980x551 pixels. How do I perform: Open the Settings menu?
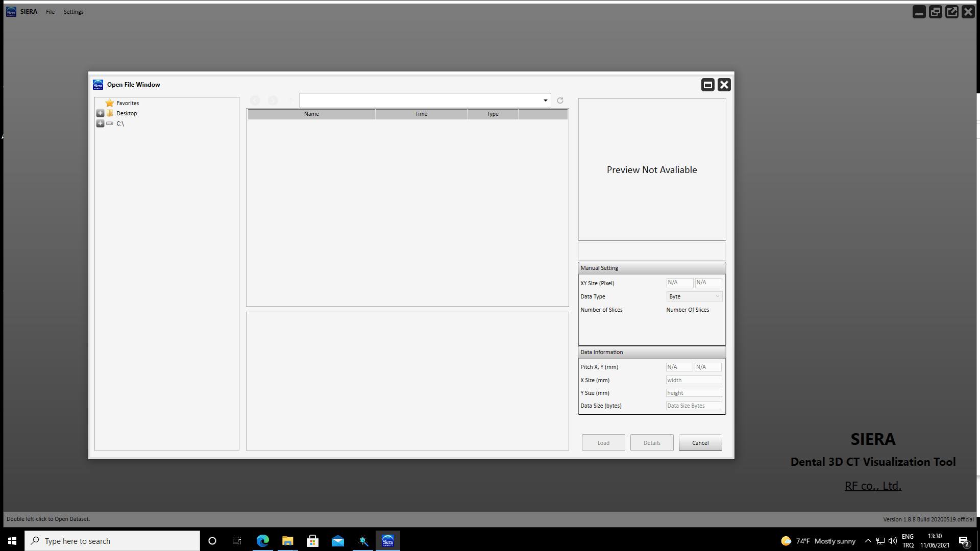pos(73,12)
